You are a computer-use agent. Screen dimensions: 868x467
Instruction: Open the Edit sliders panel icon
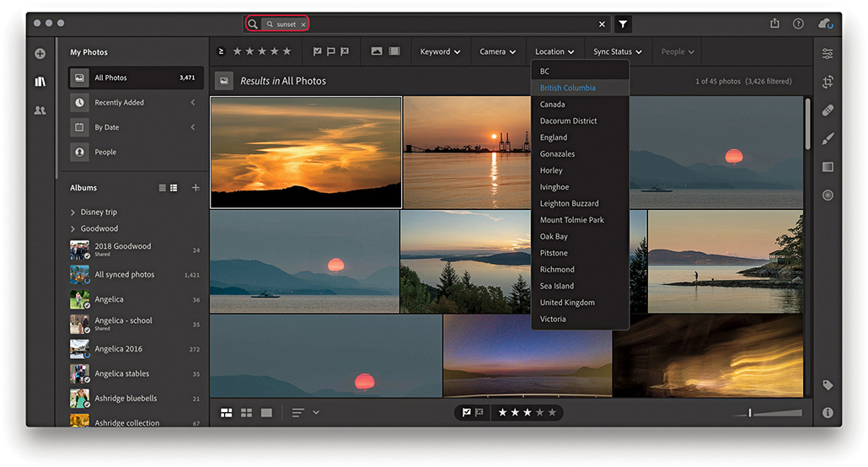(x=828, y=54)
